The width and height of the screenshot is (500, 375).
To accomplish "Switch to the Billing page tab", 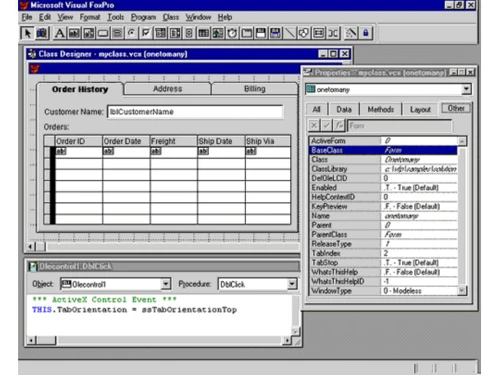I will tap(255, 89).
